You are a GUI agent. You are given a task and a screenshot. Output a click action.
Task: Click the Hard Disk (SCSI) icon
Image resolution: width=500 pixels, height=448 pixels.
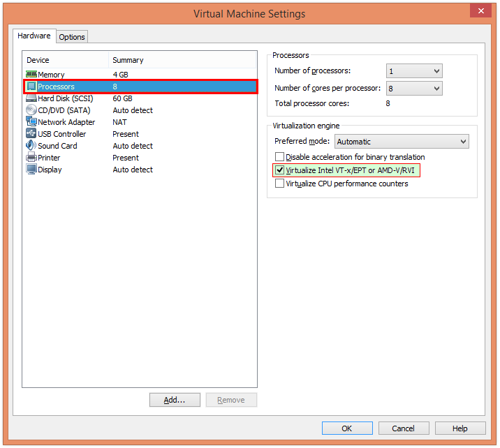(31, 98)
